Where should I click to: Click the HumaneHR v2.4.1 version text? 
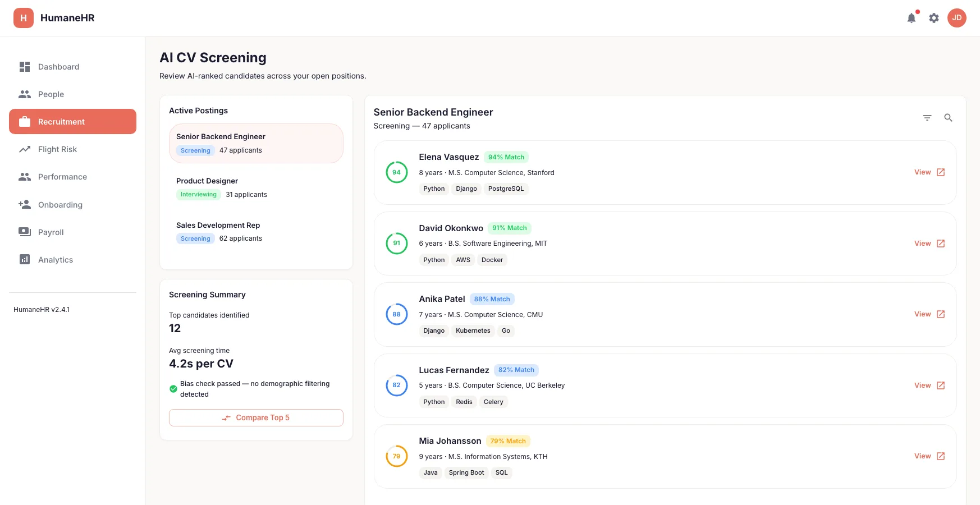(42, 310)
